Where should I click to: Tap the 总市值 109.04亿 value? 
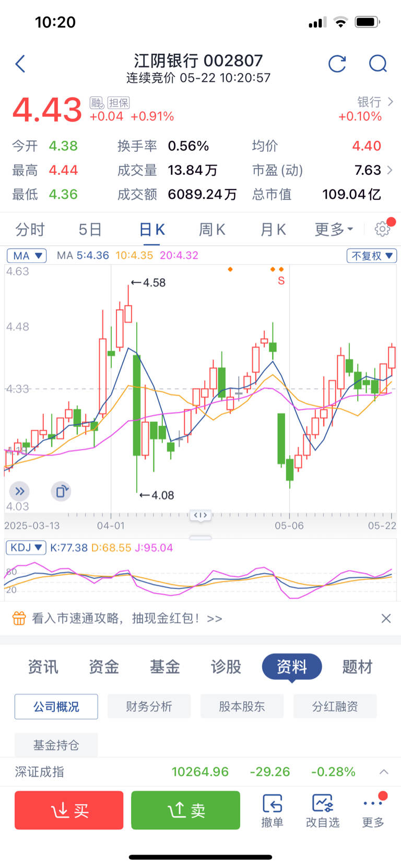(352, 194)
